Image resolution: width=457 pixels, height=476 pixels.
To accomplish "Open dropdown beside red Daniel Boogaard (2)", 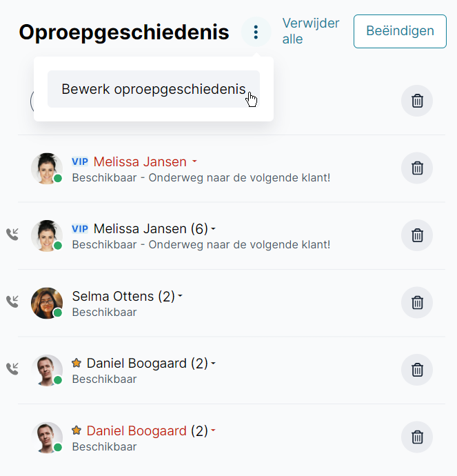I will click(x=214, y=431).
